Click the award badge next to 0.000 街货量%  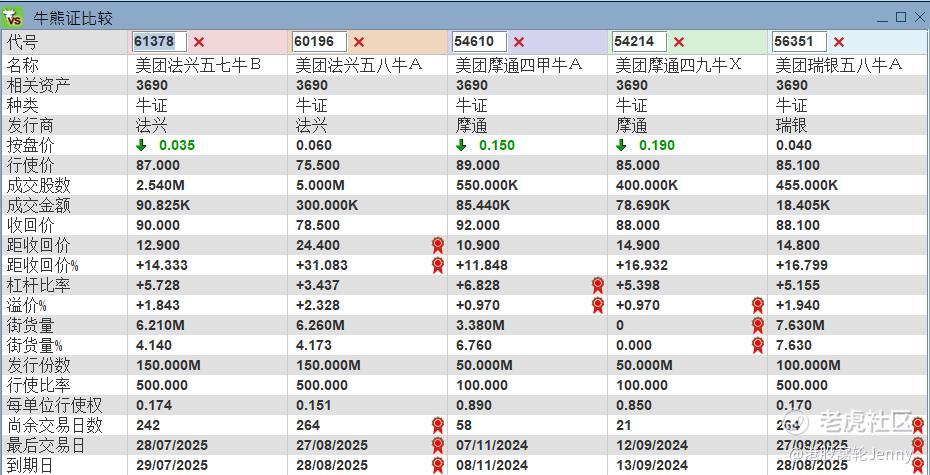click(757, 345)
